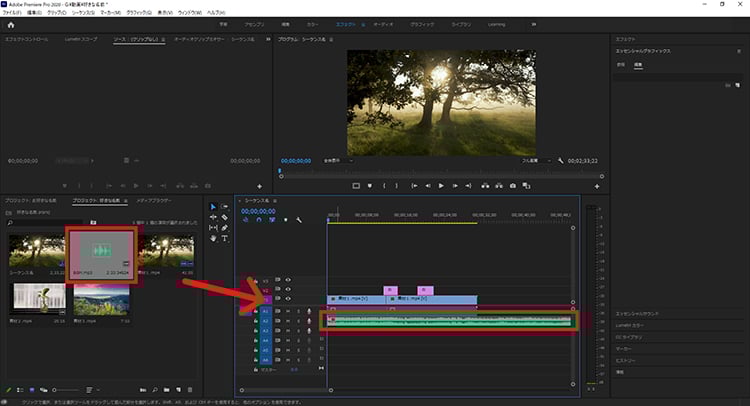Viewport: 750px width, 406px height.
Task: Open Program panel menu next to title
Action: coord(331,39)
